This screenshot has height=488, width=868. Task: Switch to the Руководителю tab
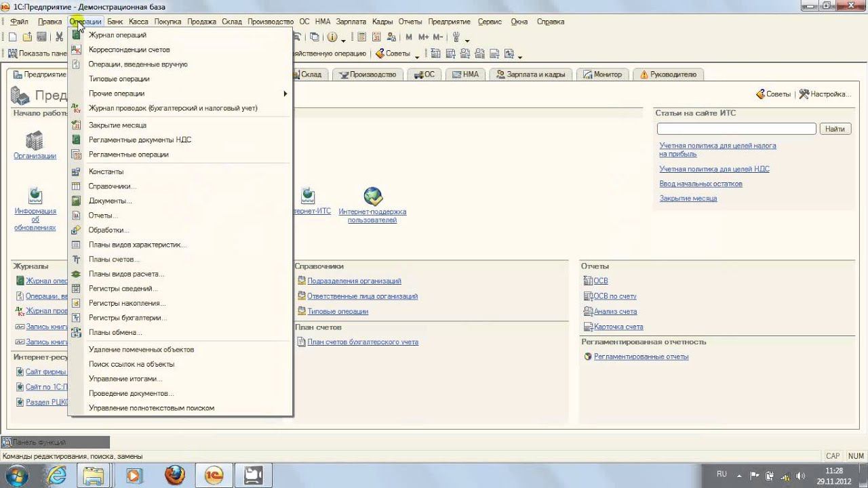tap(668, 75)
